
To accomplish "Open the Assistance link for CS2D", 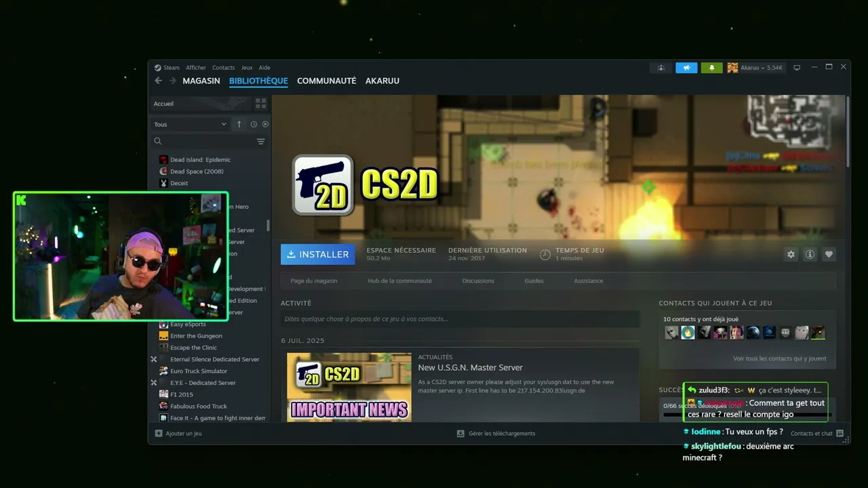I will tap(589, 281).
